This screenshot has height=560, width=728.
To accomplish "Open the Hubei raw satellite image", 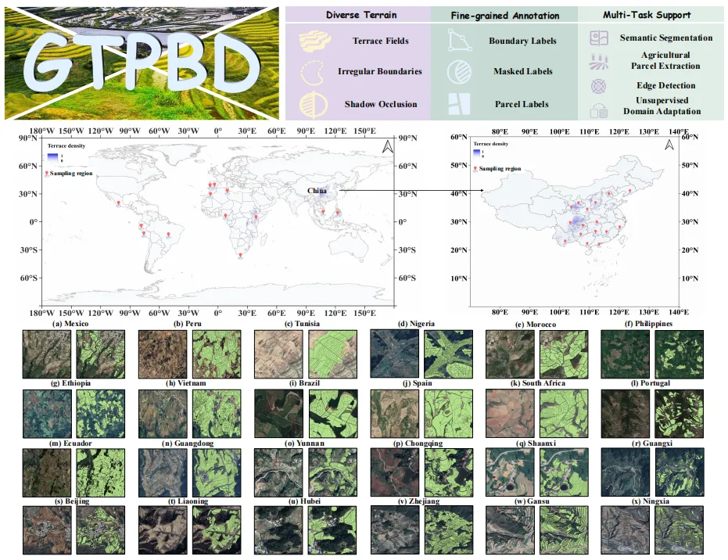I will coord(278,529).
